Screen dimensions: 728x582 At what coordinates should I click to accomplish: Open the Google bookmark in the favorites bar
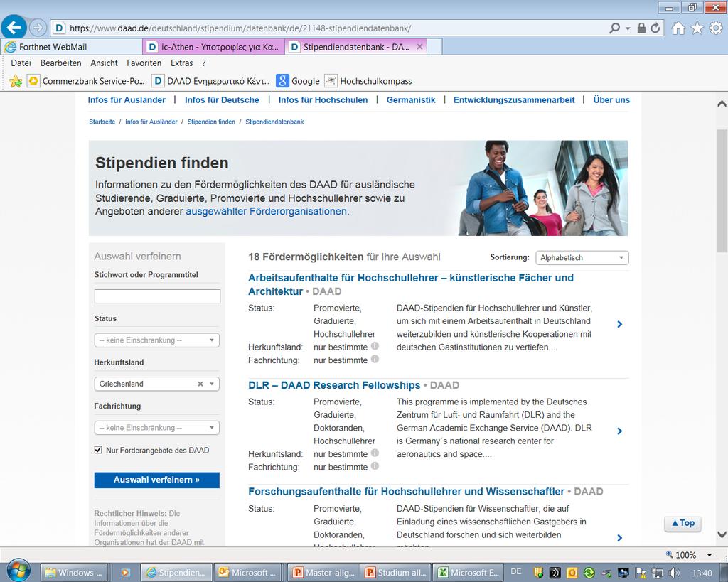298,81
